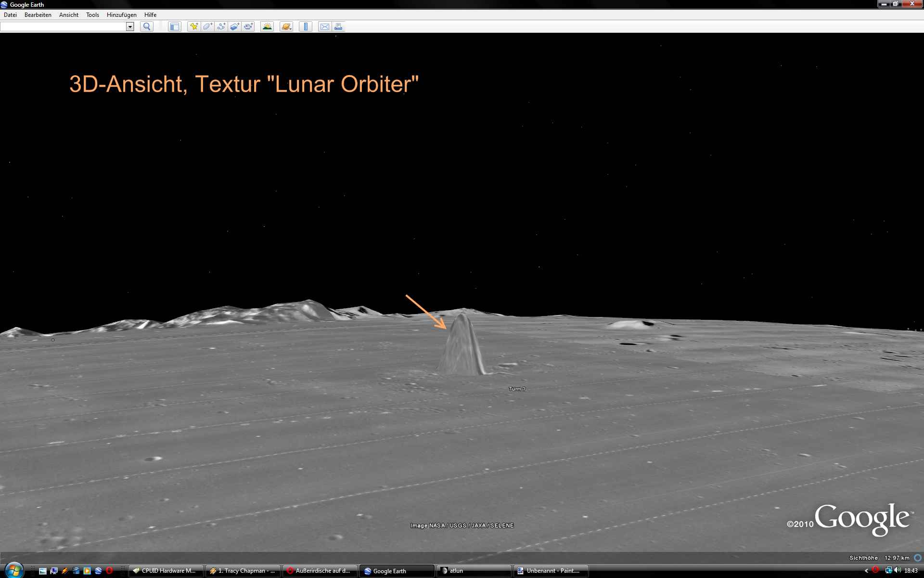
Task: Click Show Desktop quick launch icon
Action: click(x=43, y=571)
